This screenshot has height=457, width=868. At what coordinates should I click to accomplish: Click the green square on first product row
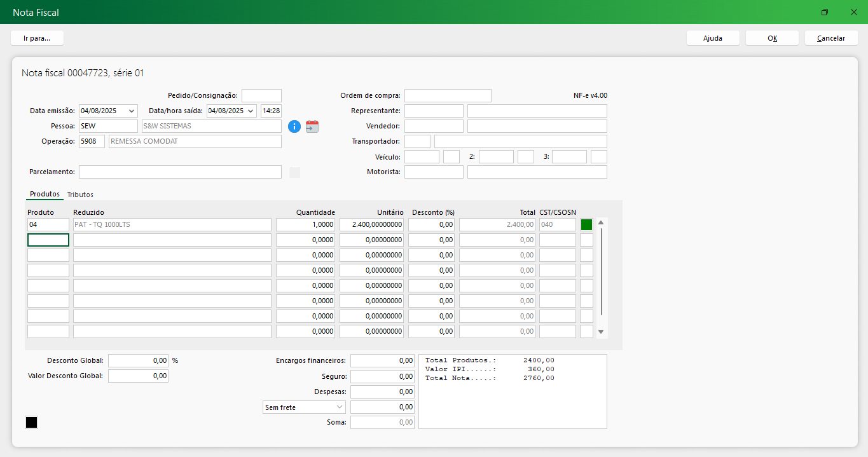tap(586, 224)
